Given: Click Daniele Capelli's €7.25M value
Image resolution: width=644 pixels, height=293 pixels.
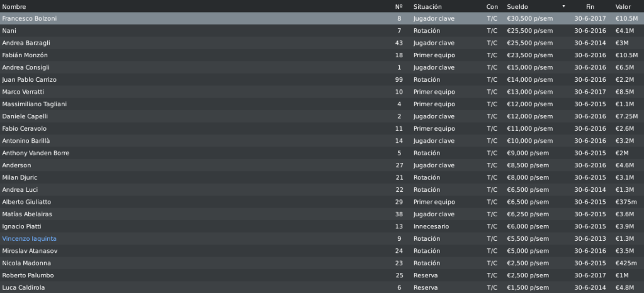Looking at the screenshot, I should click(x=626, y=116).
